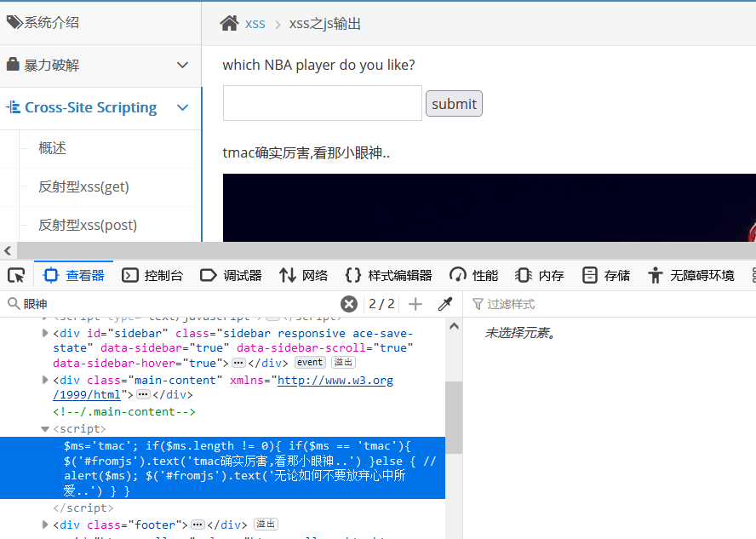Open the 无障碍环境 accessibility tab

(691, 275)
